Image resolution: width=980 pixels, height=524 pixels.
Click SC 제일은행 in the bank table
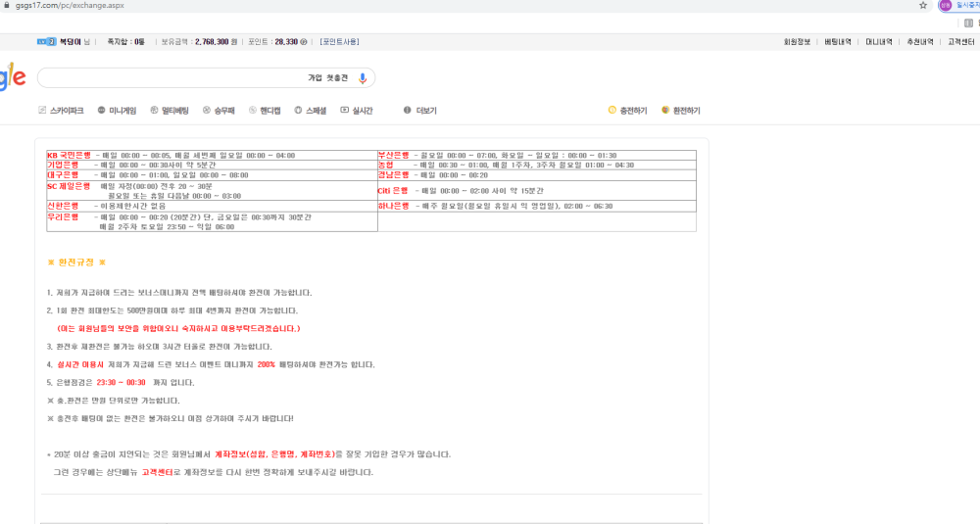pos(69,186)
